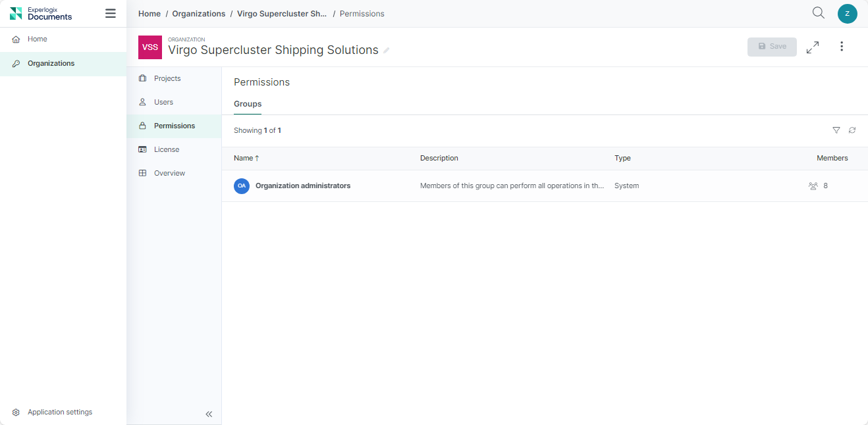
Task: Sort by Description column header
Action: pyautogui.click(x=439, y=158)
